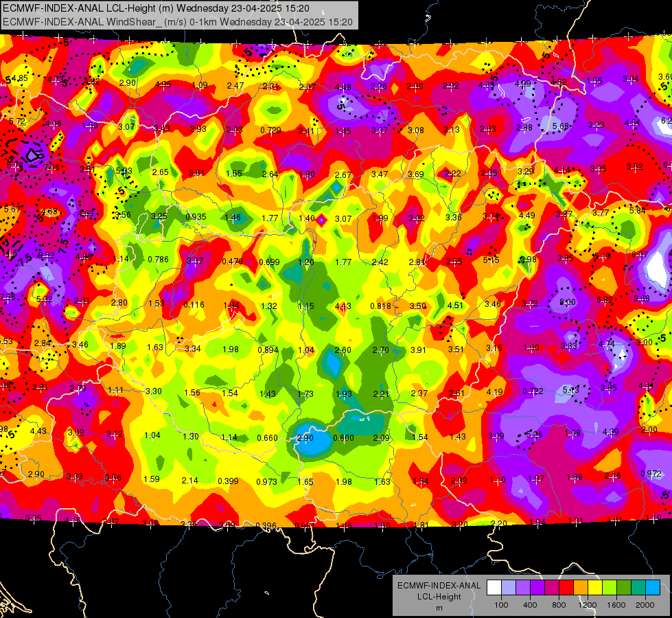Viewport: 672px width, 618px height.
Task: Click the grid value 5.26
Action: (x=534, y=434)
